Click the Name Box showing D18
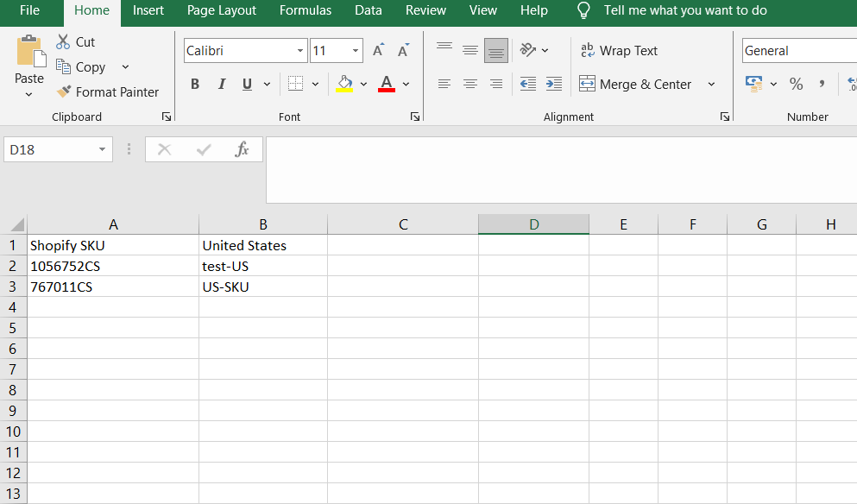 tap(50, 150)
